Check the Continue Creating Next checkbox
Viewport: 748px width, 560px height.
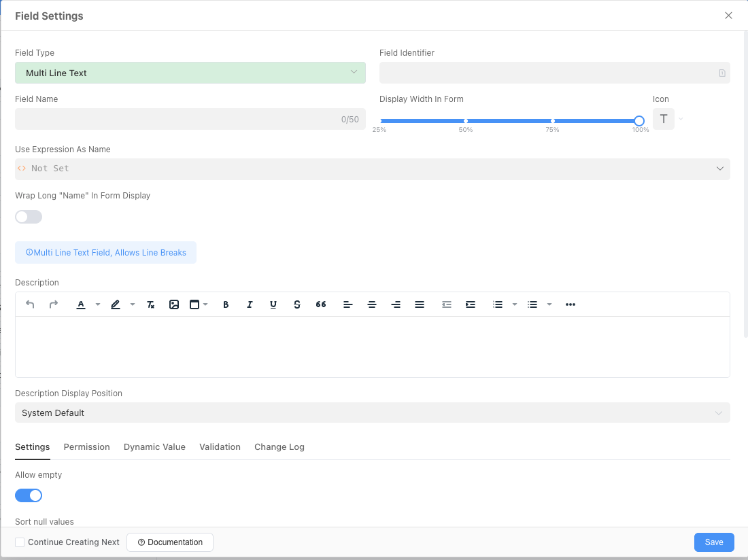20,542
